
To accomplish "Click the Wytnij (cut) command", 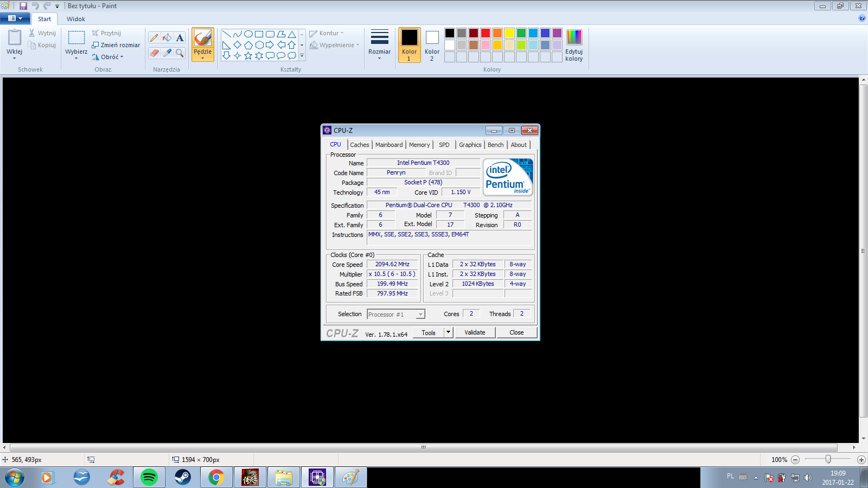I will pyautogui.click(x=42, y=33).
